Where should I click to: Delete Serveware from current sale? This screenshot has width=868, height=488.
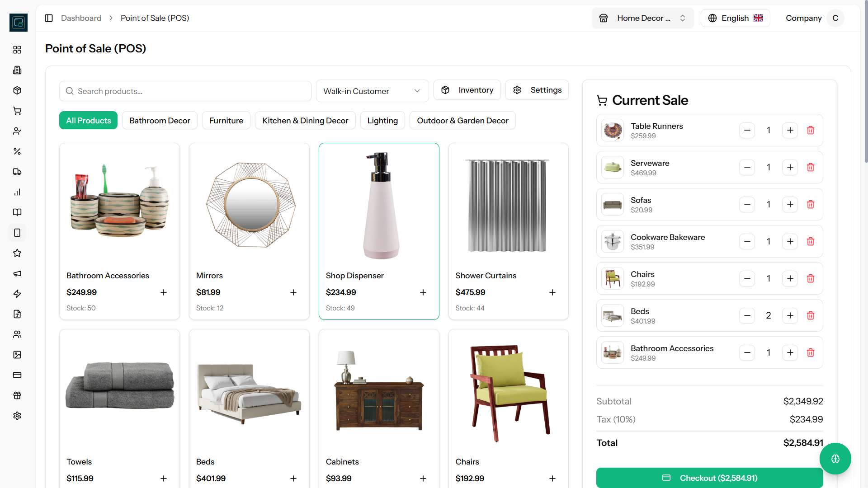(810, 167)
